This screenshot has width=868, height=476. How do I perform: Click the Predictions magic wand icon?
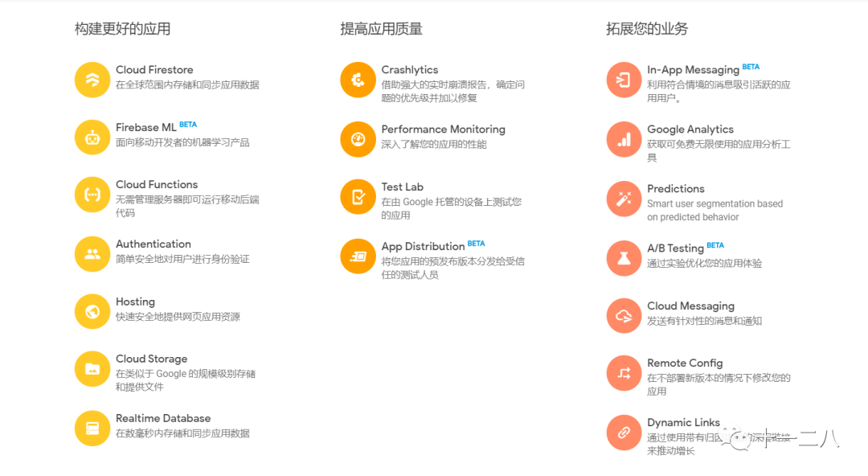(x=624, y=199)
